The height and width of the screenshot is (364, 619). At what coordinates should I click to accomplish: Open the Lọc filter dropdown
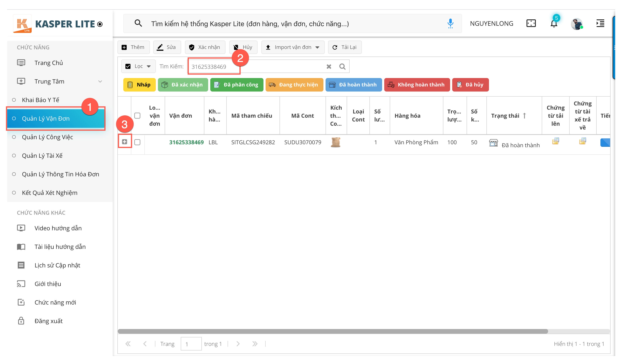coord(138,66)
